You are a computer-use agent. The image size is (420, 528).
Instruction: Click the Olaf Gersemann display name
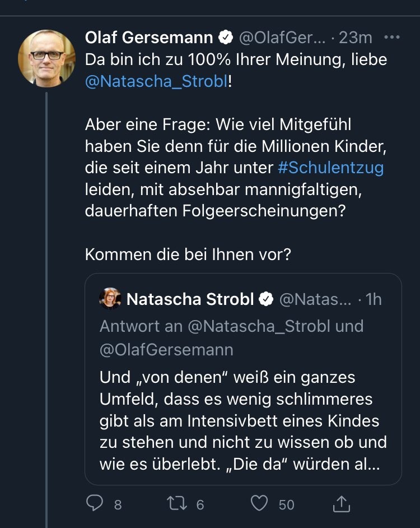tap(149, 38)
